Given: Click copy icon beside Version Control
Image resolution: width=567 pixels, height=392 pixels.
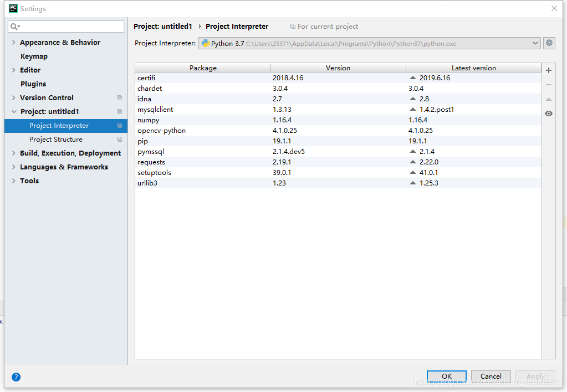Looking at the screenshot, I should pyautogui.click(x=119, y=97).
